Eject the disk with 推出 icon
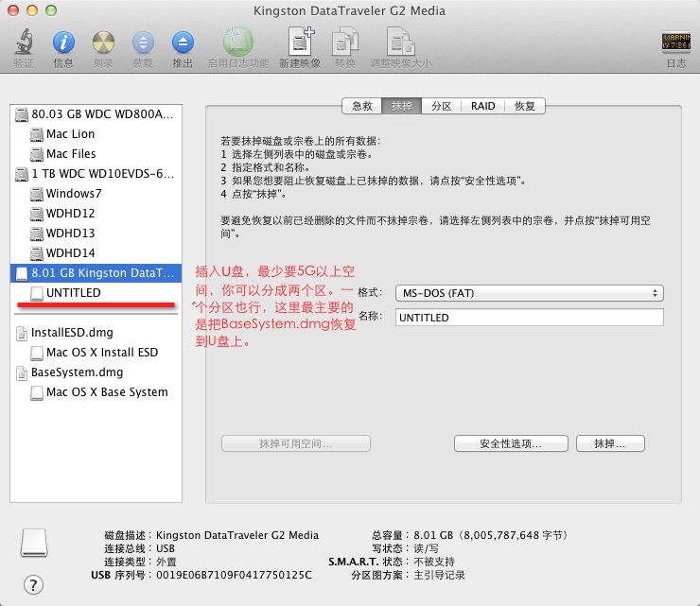Image resolution: width=700 pixels, height=606 pixels. (x=183, y=42)
